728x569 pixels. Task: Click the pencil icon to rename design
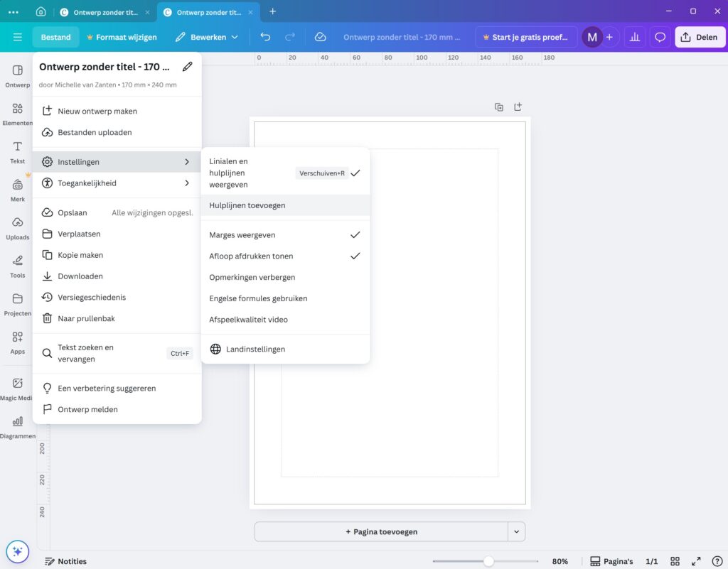click(187, 67)
